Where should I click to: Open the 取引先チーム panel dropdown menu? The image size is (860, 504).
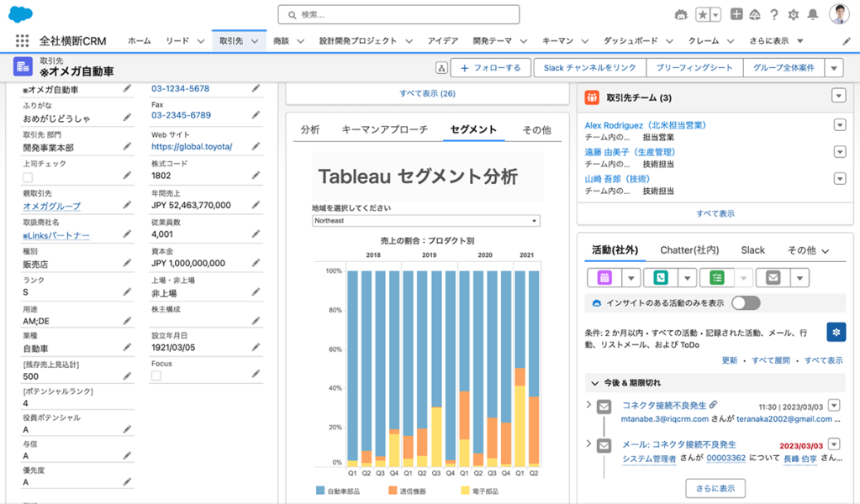tap(839, 95)
